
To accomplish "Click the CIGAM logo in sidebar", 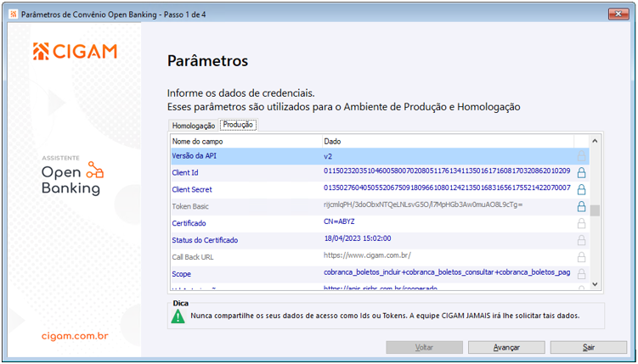I will pos(76,51).
